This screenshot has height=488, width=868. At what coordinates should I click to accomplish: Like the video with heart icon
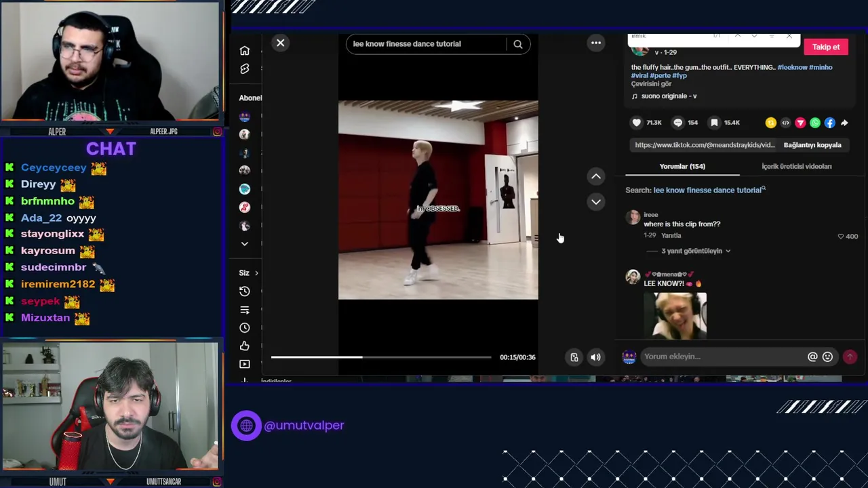[x=636, y=123]
